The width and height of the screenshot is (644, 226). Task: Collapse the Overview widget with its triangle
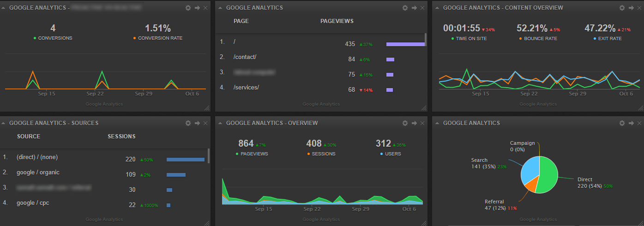click(x=221, y=123)
